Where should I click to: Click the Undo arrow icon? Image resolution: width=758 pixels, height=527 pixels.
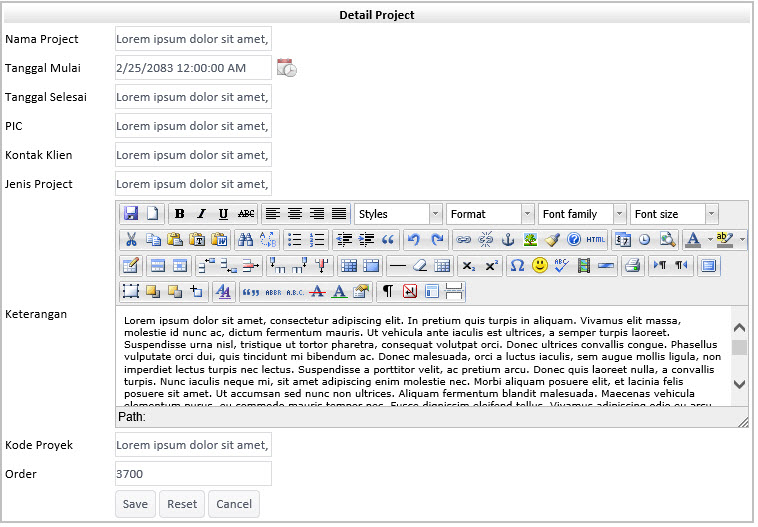pos(414,240)
